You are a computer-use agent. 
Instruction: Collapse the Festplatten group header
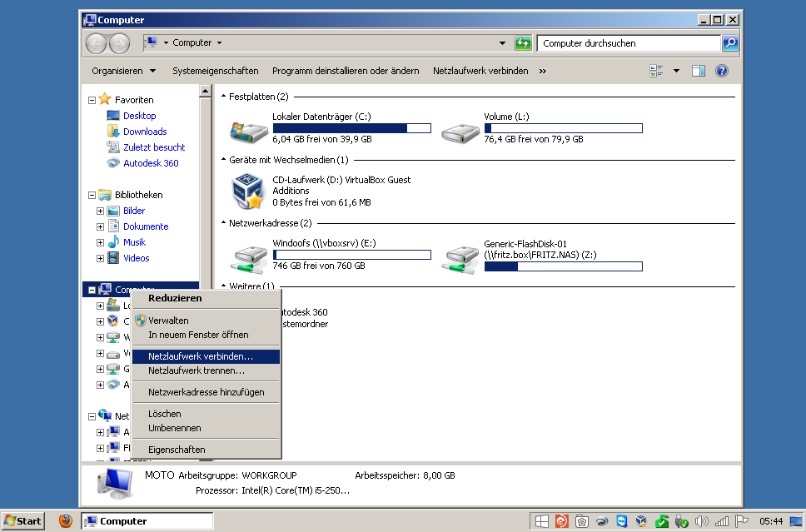(223, 97)
